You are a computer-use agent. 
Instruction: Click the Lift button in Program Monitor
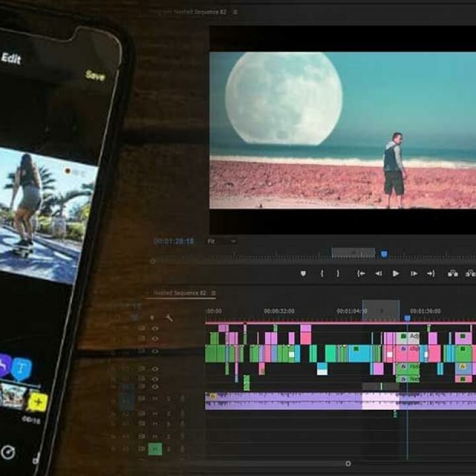pyautogui.click(x=453, y=274)
